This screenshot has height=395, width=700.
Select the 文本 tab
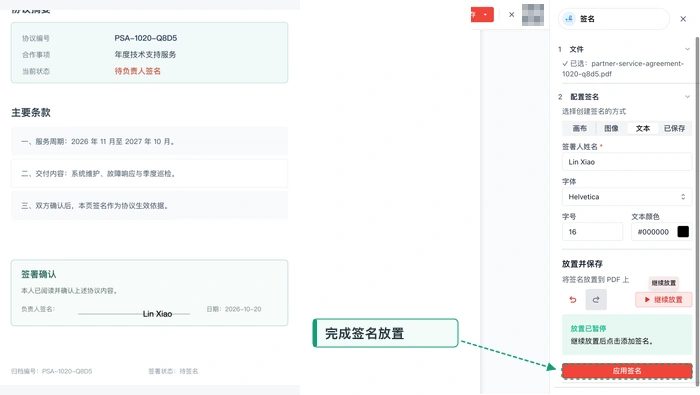(642, 128)
